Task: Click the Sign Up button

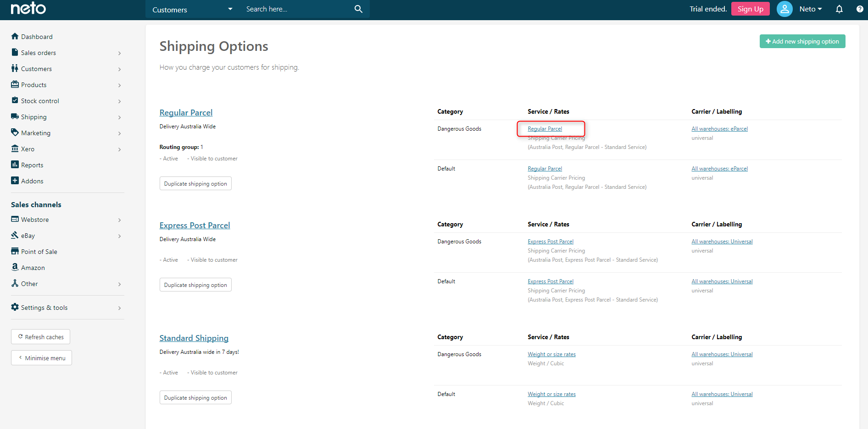Action: (750, 9)
